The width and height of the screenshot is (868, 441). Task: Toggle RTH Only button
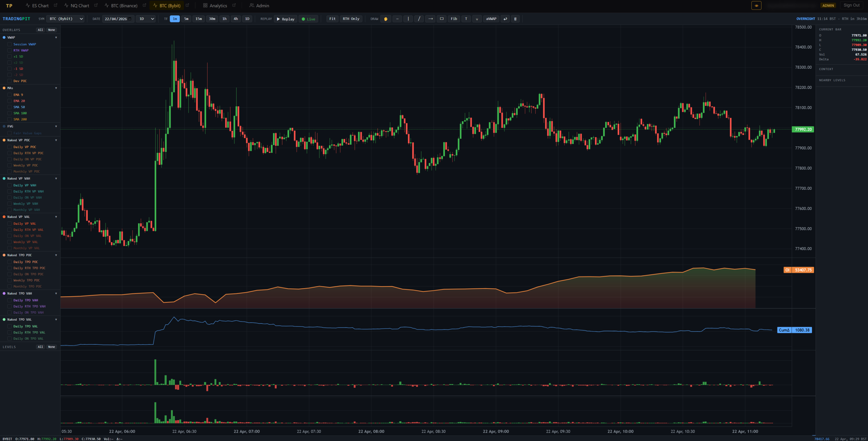pos(351,19)
